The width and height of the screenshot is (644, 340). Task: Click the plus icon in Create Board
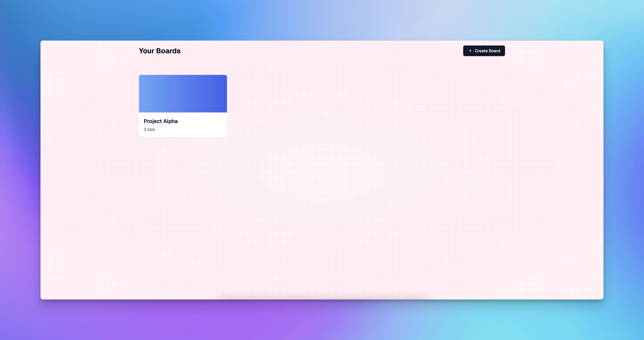coord(470,51)
